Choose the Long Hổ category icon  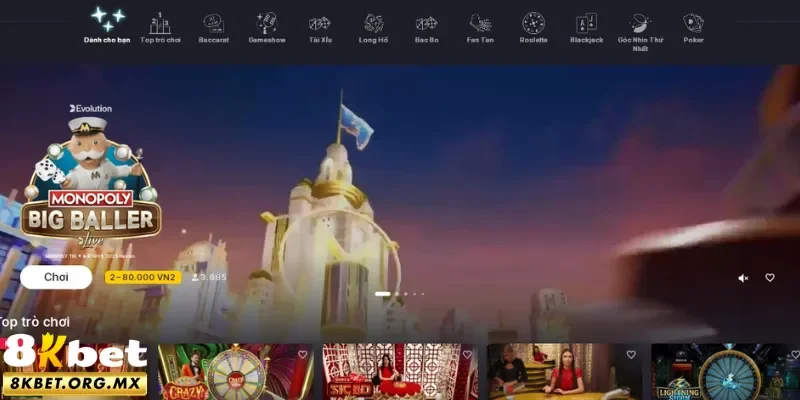click(x=373, y=27)
